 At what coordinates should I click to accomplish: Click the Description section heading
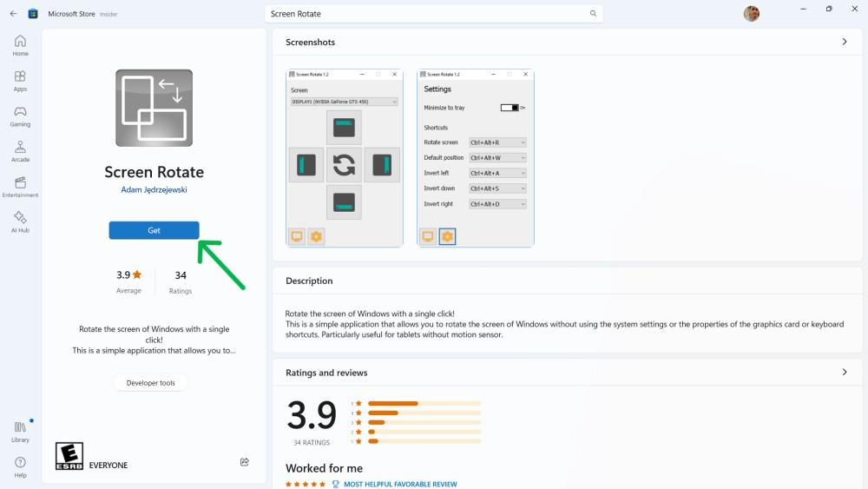point(309,281)
